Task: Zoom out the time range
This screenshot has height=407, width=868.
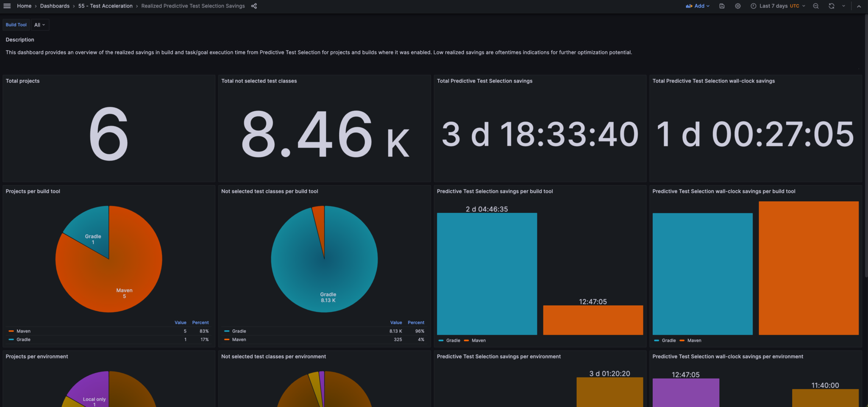Action: (816, 6)
